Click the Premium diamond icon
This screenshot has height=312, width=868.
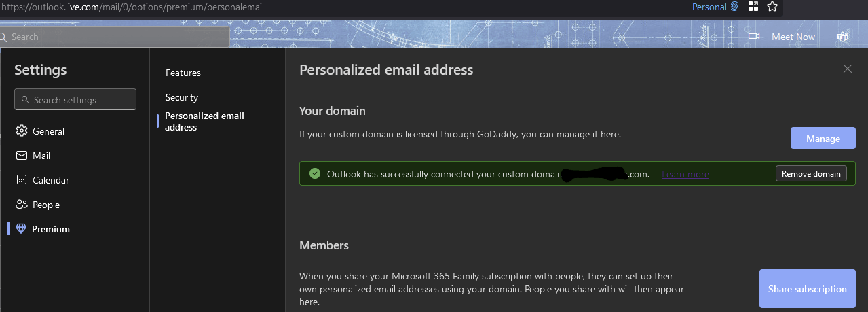click(21, 229)
